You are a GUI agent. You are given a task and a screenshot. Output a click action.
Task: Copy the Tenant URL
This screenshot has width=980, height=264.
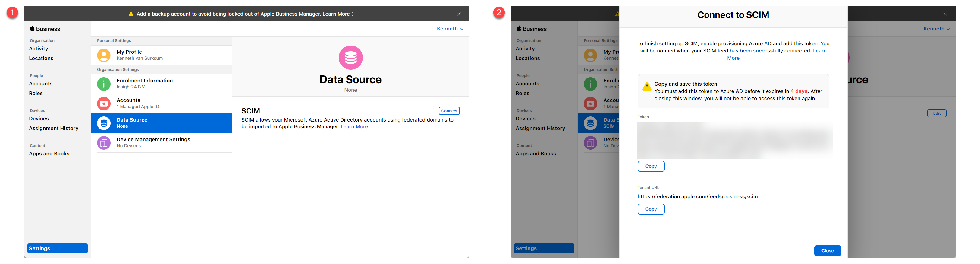[x=651, y=209]
